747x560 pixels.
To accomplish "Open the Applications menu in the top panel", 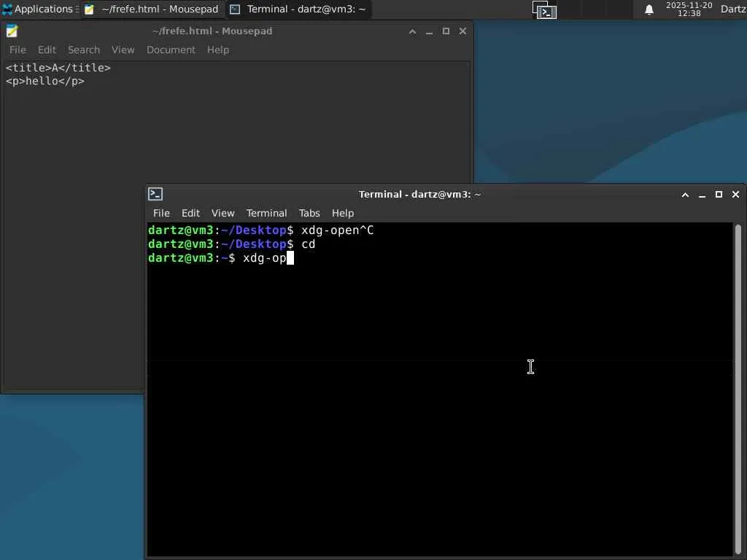I will click(39, 9).
